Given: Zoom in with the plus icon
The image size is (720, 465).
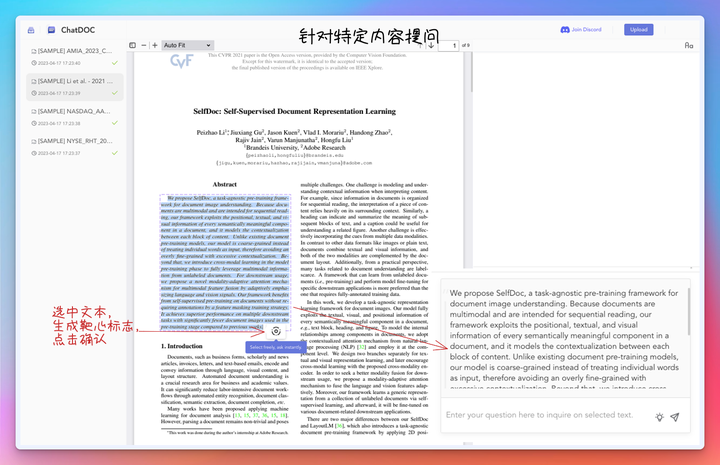Looking at the screenshot, I should (155, 45).
